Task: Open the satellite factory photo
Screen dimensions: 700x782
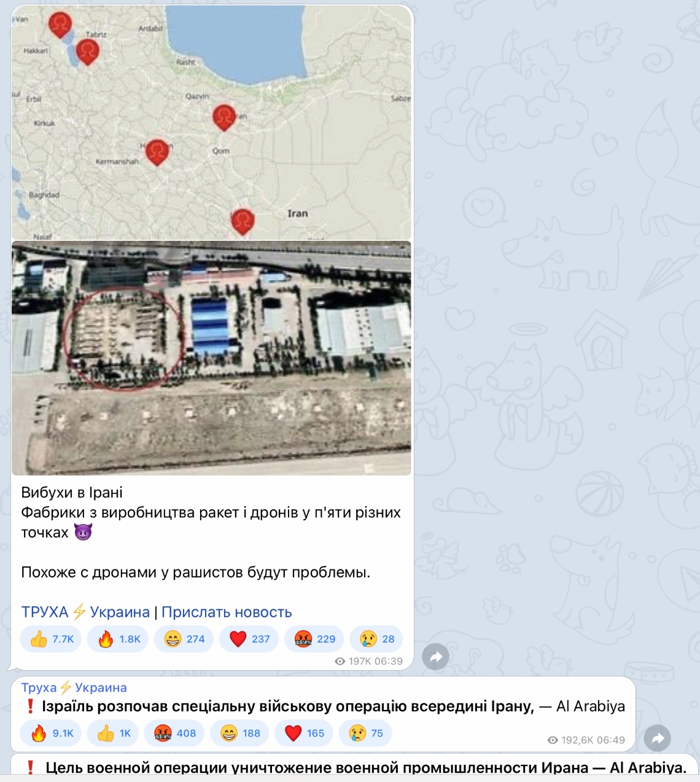Action: point(211,358)
